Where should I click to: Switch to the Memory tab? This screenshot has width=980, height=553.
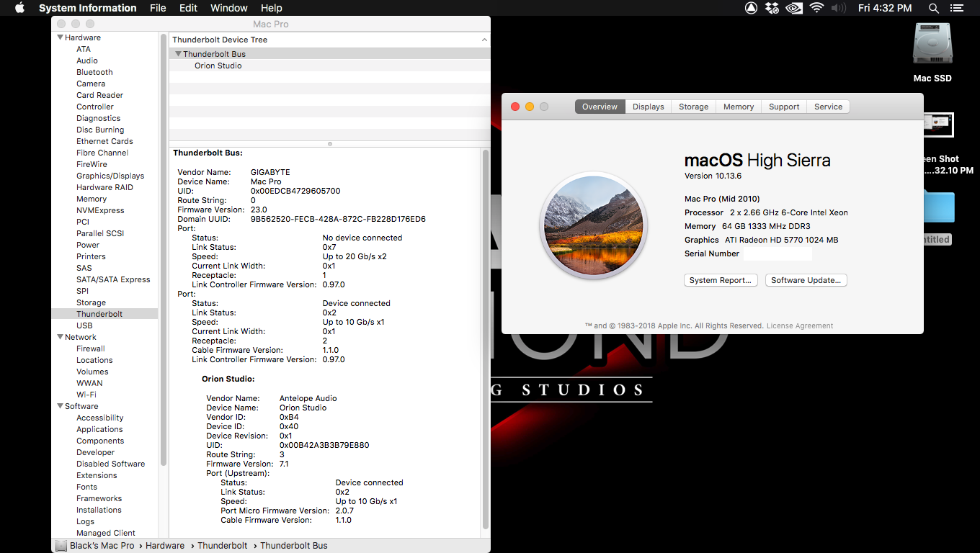(x=739, y=107)
